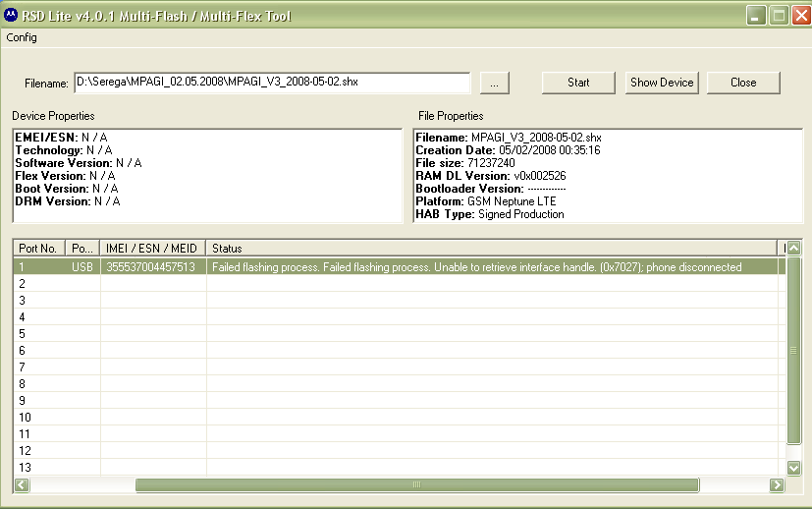Start the flashing process

[578, 83]
